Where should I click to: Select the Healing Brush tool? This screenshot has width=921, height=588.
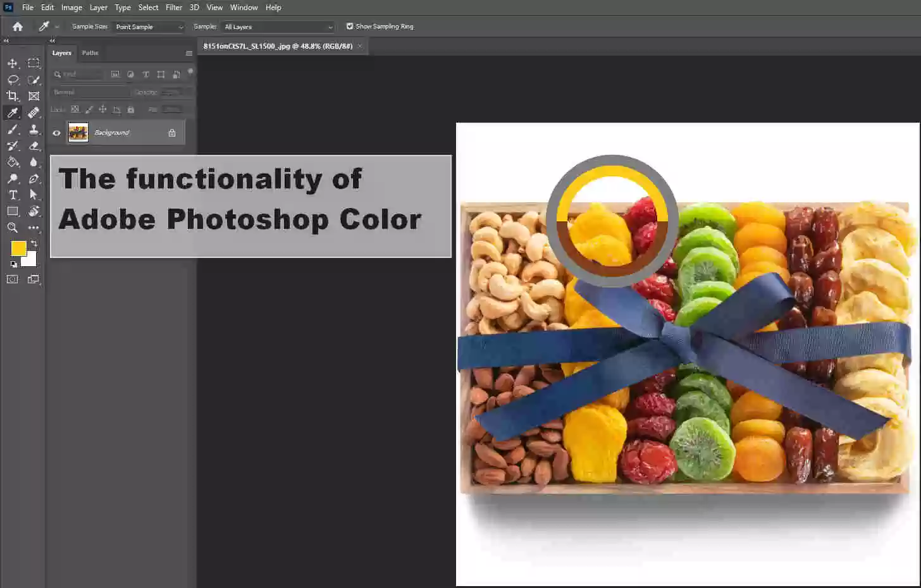[x=34, y=113]
